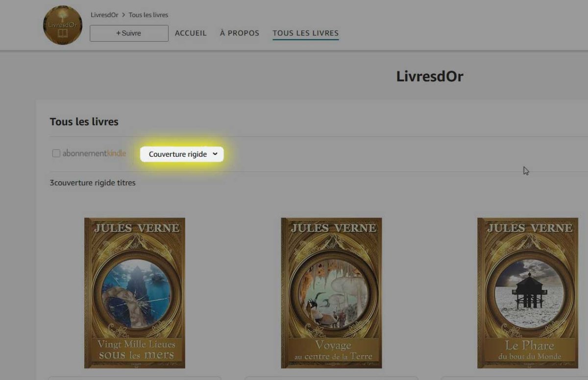This screenshot has width=588, height=380.
Task: Click the lighthouse porthole illustration
Action: (528, 293)
